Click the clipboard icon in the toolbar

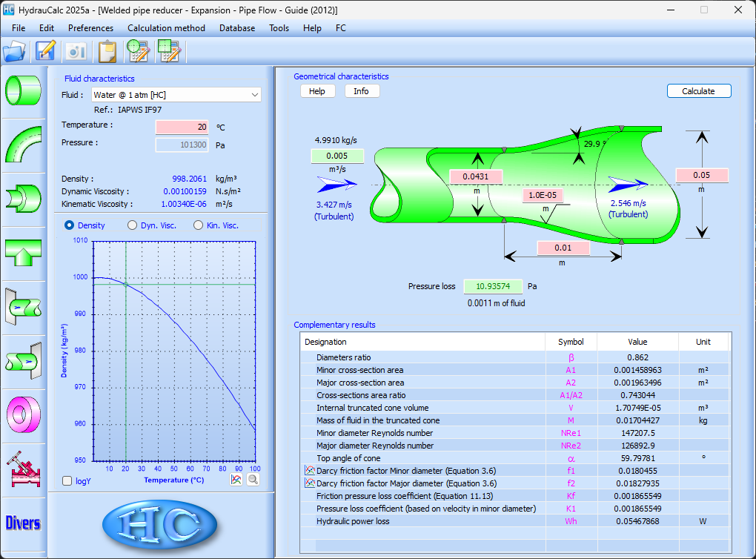click(x=107, y=50)
